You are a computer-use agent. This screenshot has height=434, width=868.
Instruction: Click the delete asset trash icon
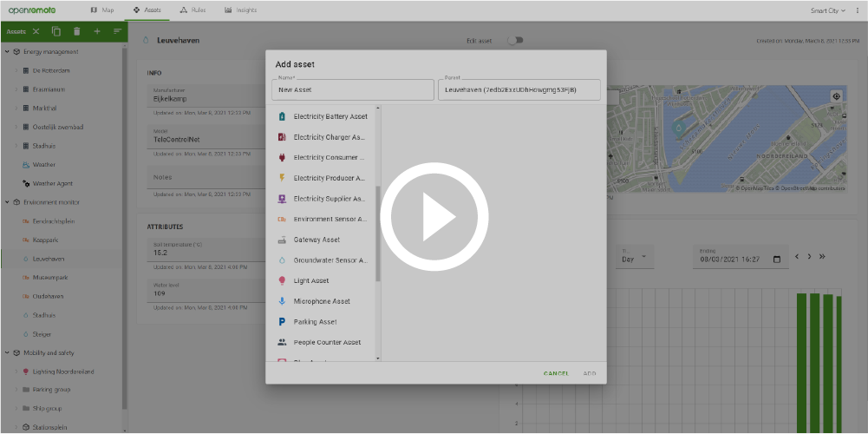point(76,31)
